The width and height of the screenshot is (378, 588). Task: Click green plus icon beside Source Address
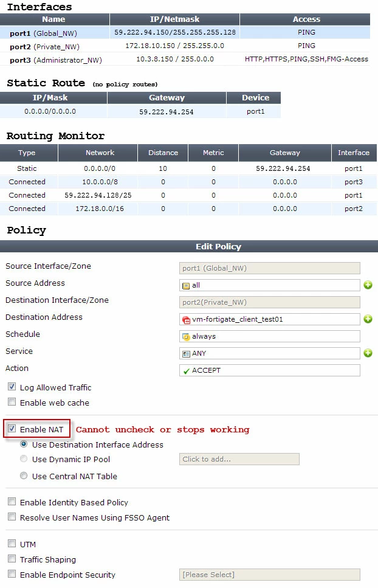[368, 285]
